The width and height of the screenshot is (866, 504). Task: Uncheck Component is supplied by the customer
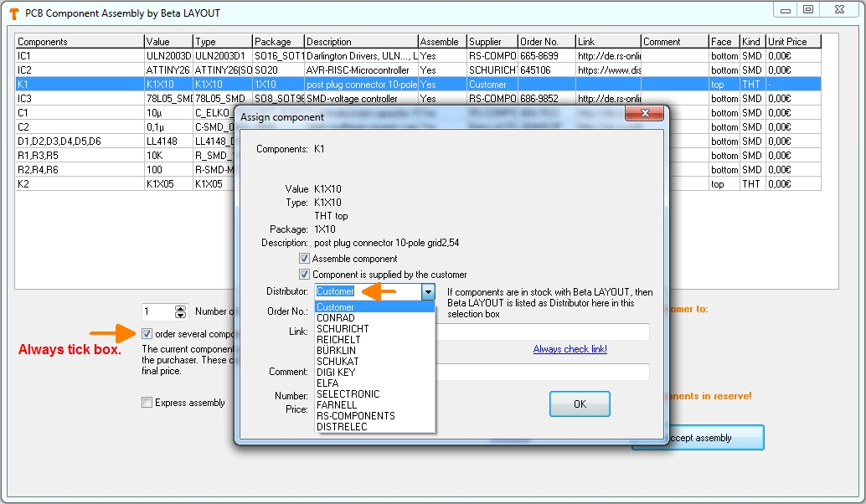coord(305,275)
